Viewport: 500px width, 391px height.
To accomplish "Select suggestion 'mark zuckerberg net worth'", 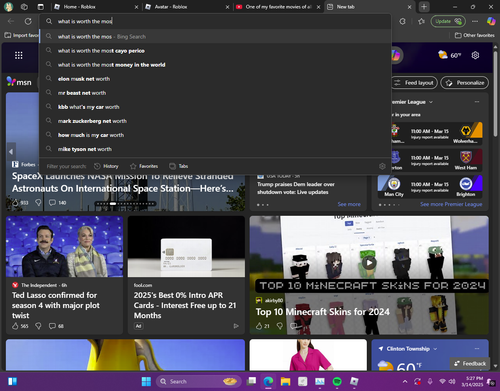I will (x=215, y=121).
